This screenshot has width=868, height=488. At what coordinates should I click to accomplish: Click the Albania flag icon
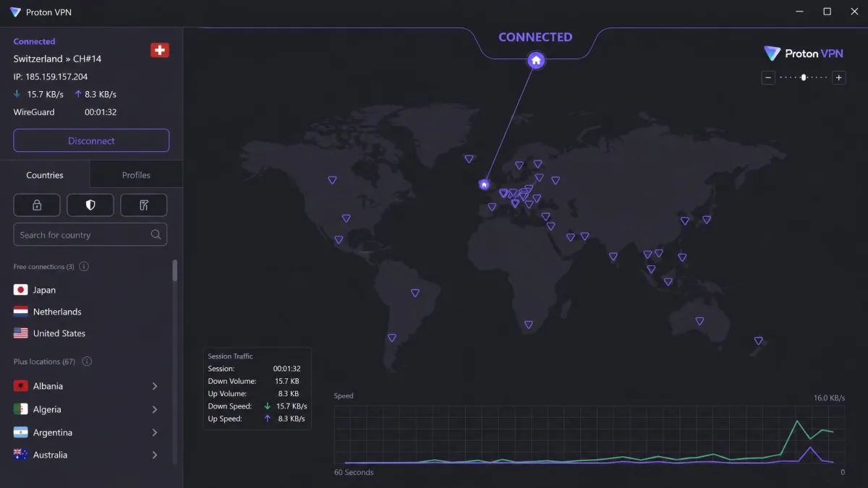coord(21,386)
